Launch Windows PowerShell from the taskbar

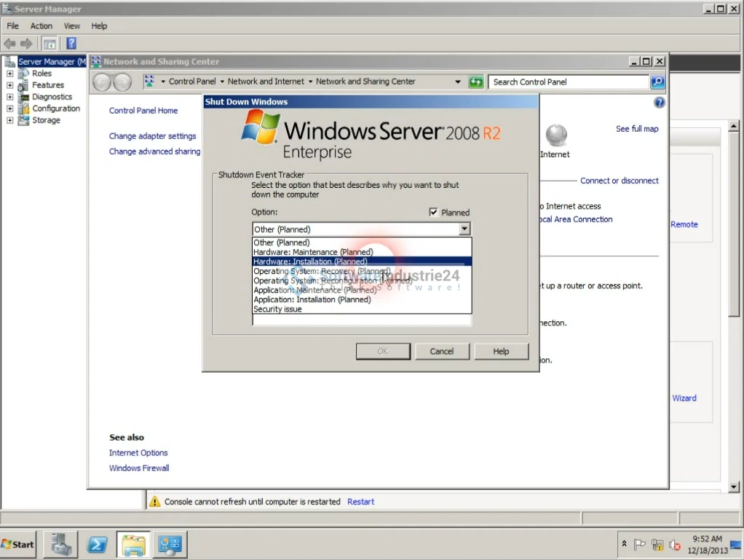pos(98,544)
